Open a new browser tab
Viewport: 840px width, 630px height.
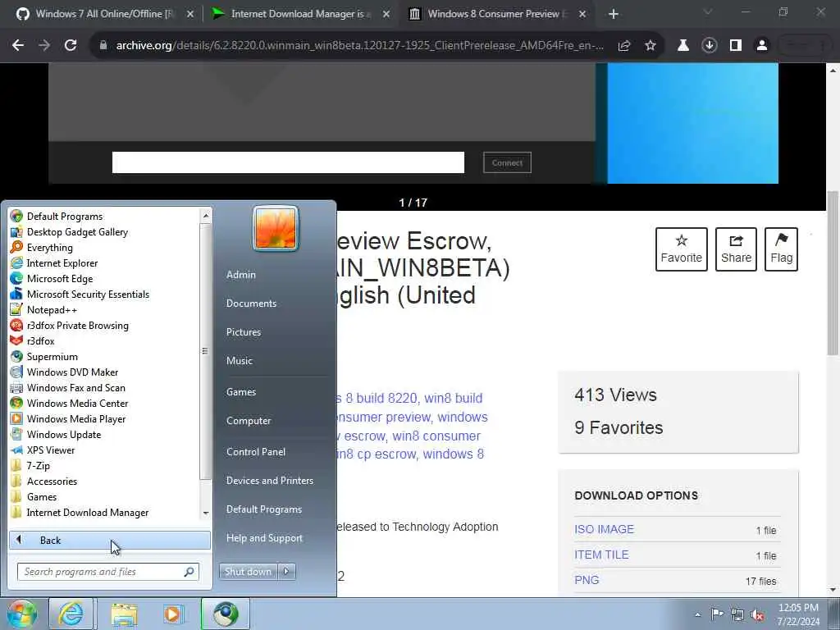coord(614,14)
